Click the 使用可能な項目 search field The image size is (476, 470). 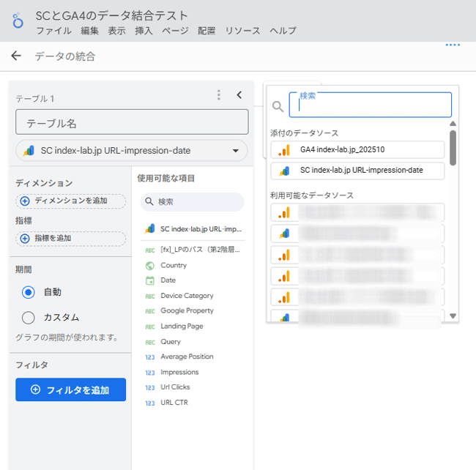pos(192,202)
